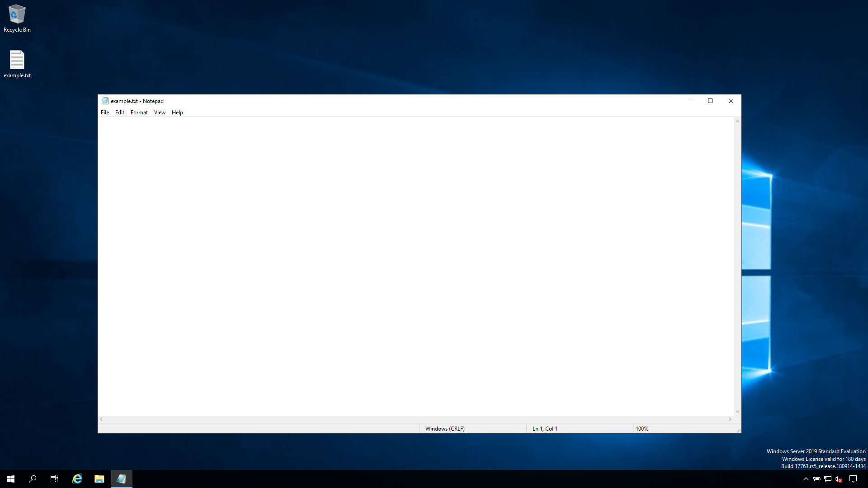Click the Notepad icon in the title bar

pos(105,101)
